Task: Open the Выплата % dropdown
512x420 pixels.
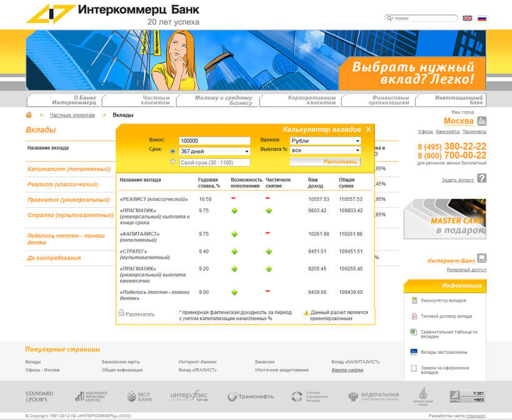Action: tap(325, 150)
